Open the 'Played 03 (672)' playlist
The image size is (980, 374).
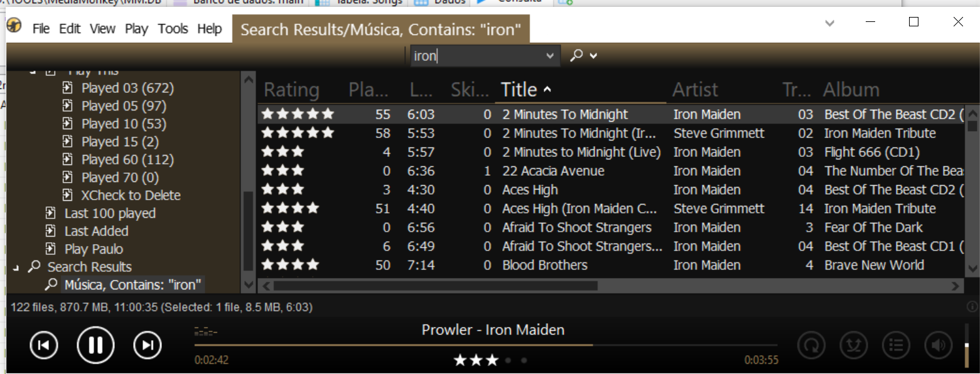(x=127, y=88)
